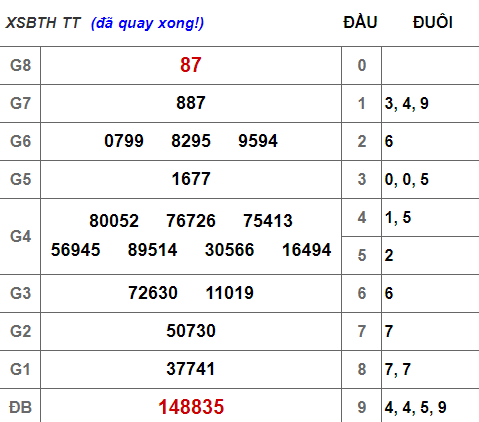Click G4 number 80052
Image resolution: width=479 pixels, height=422 pixels.
point(114,221)
